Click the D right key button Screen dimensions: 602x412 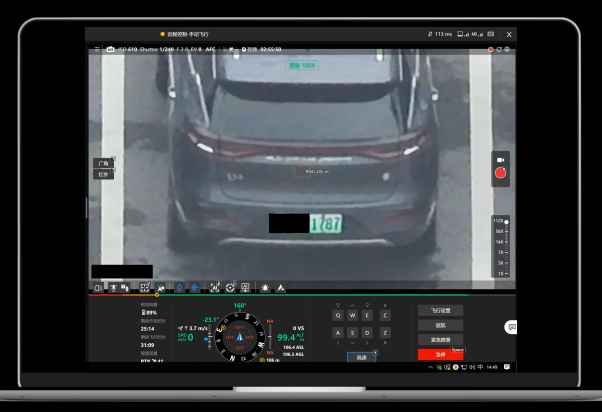click(367, 333)
